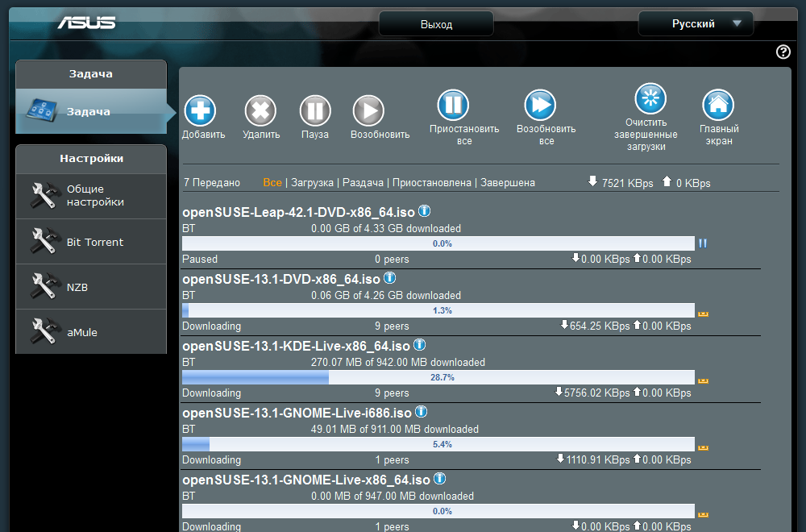Click '270.07 MB of 942.00 MB downloaded' text

tap(398, 363)
